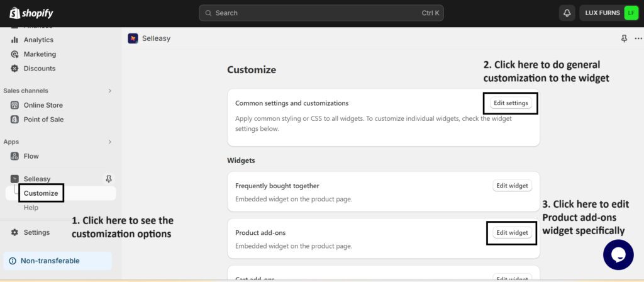Screen dimensions: 644x282
Task: Click the Selleasy app icon in header
Action: coord(133,38)
